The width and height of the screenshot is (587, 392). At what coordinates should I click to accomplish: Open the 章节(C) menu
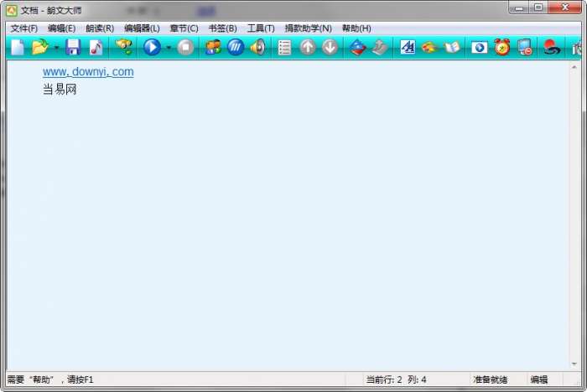[x=184, y=28]
